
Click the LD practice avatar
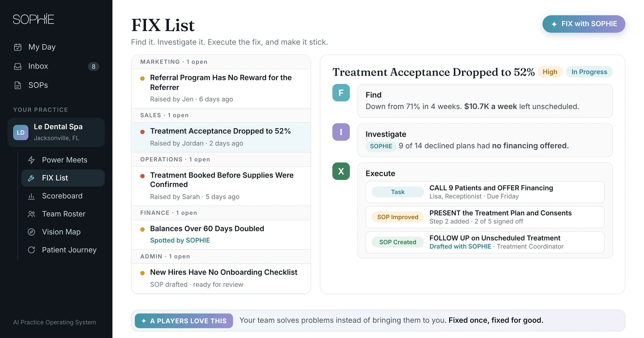click(x=21, y=133)
